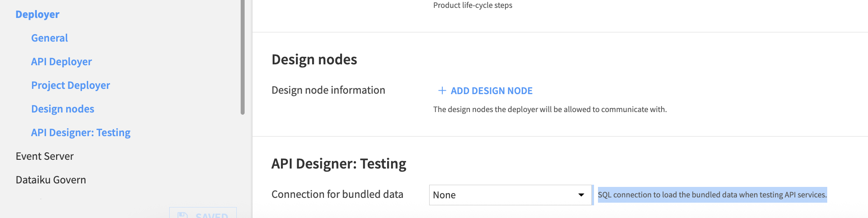Click the floppy disk save icon

tap(183, 215)
